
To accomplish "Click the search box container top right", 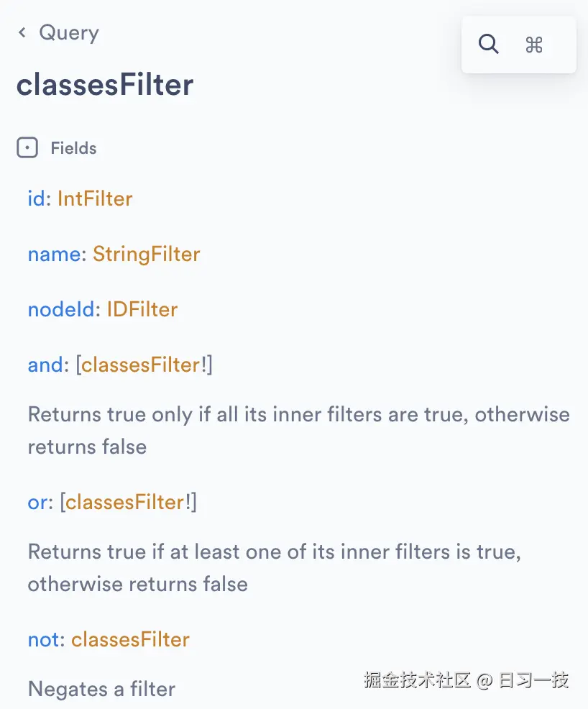I will pyautogui.click(x=518, y=45).
